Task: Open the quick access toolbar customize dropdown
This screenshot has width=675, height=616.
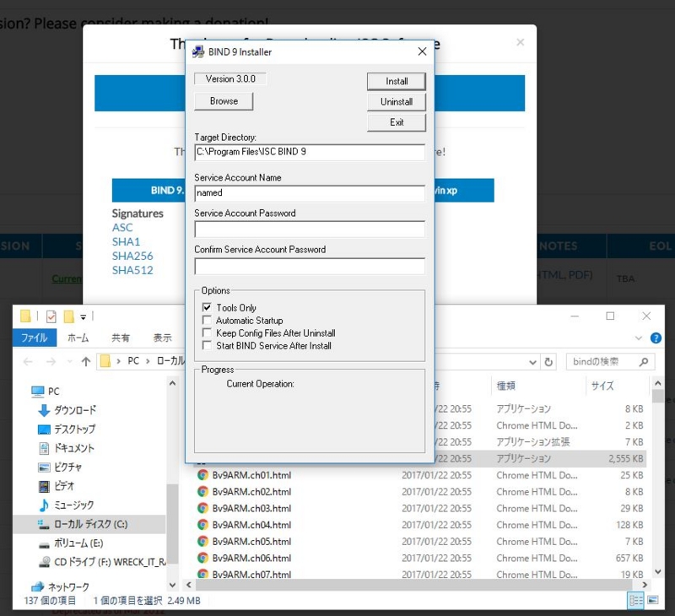Action: click(x=83, y=317)
